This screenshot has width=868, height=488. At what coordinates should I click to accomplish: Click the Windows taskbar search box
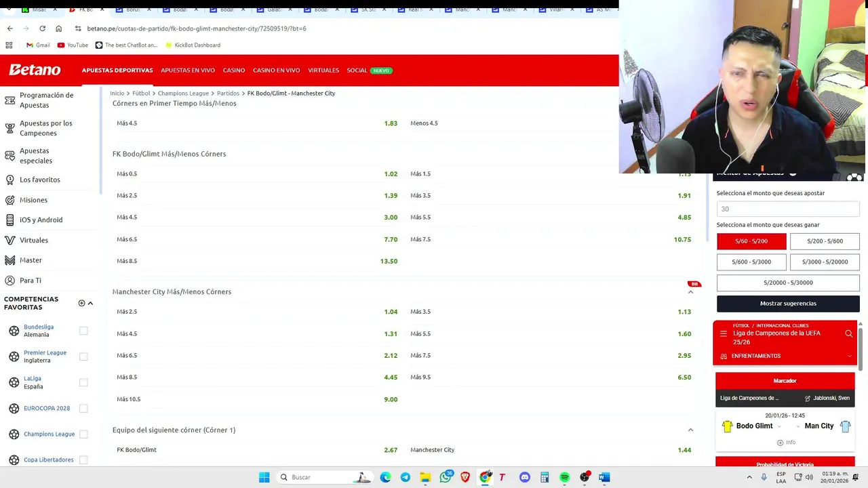pyautogui.click(x=324, y=477)
